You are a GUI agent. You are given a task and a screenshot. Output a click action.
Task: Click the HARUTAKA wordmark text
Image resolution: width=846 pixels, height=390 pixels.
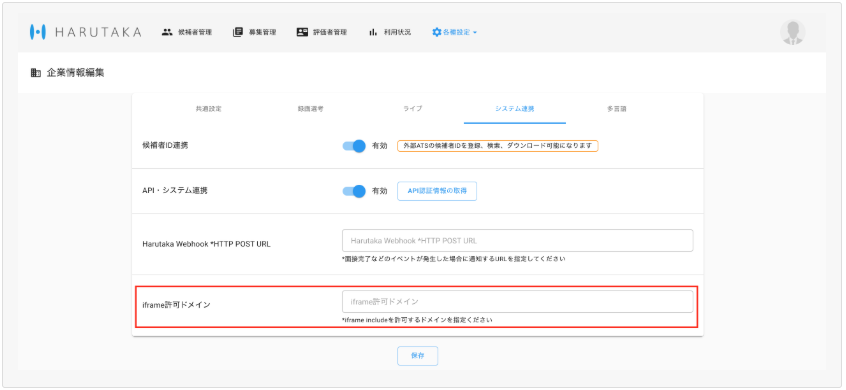click(98, 32)
